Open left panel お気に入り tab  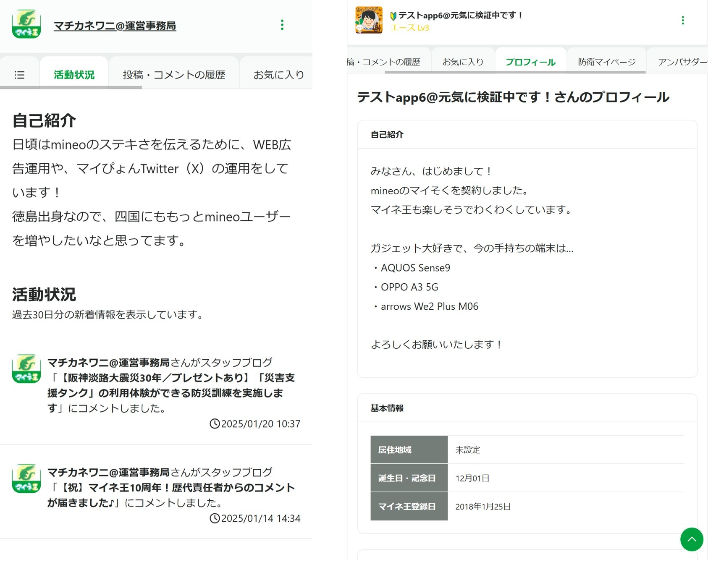tap(278, 75)
